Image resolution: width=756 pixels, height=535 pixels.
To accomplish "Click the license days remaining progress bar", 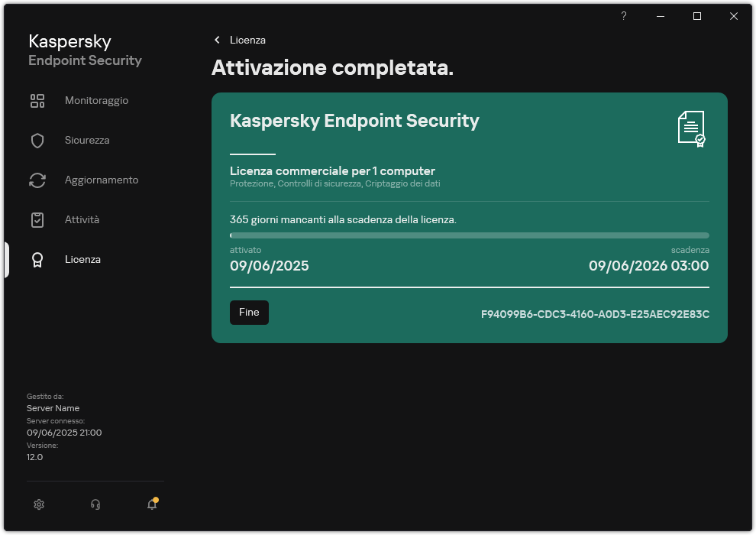I will (x=469, y=235).
